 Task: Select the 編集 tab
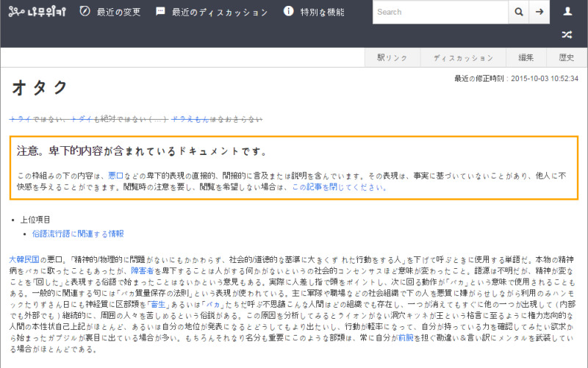click(526, 58)
